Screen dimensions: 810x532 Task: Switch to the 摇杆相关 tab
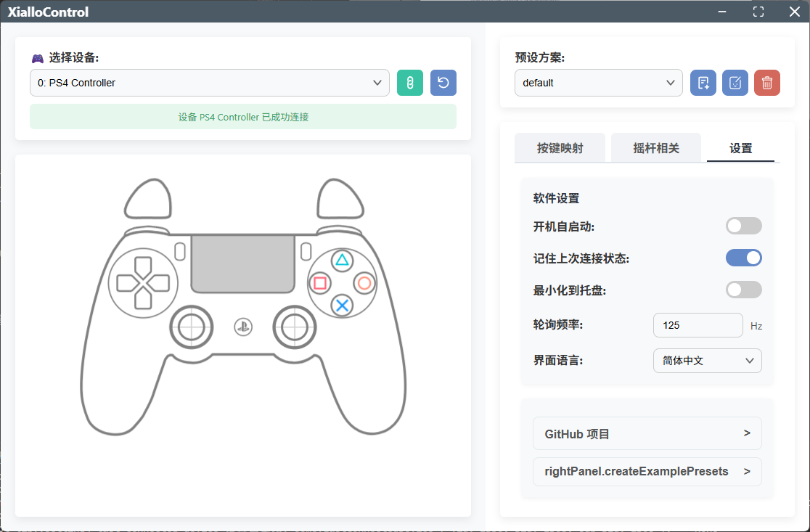(x=656, y=148)
